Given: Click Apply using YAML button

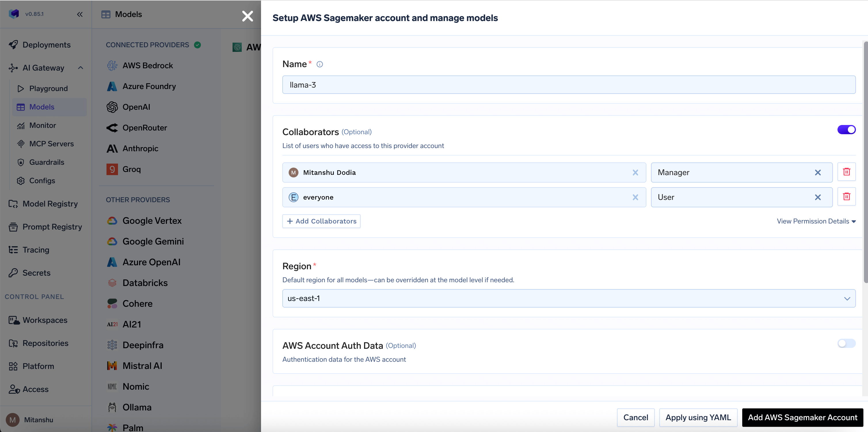Looking at the screenshot, I should [x=698, y=417].
